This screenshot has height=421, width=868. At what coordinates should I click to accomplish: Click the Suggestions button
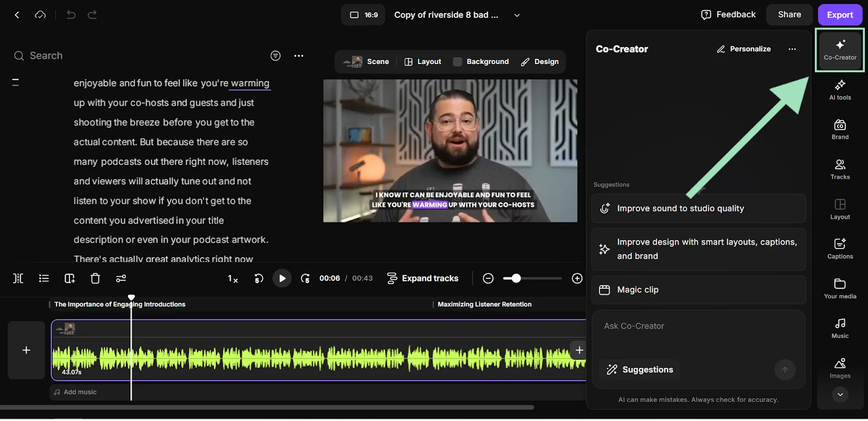click(640, 369)
